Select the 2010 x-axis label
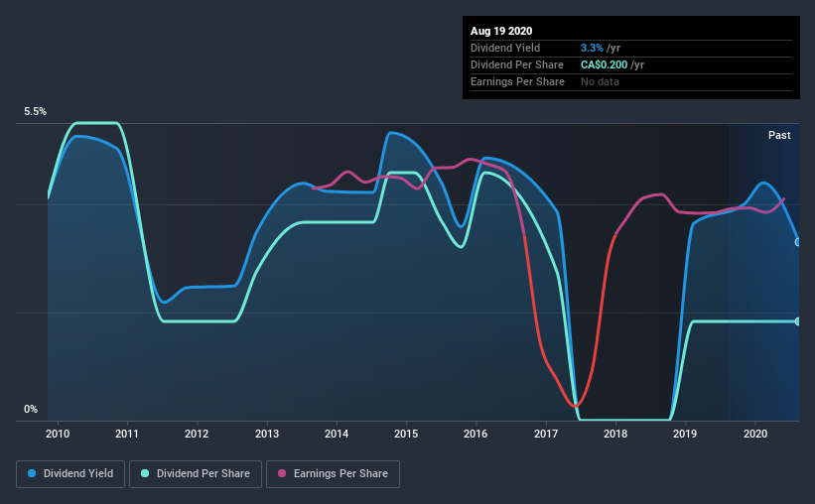This screenshot has width=815, height=504. point(58,434)
